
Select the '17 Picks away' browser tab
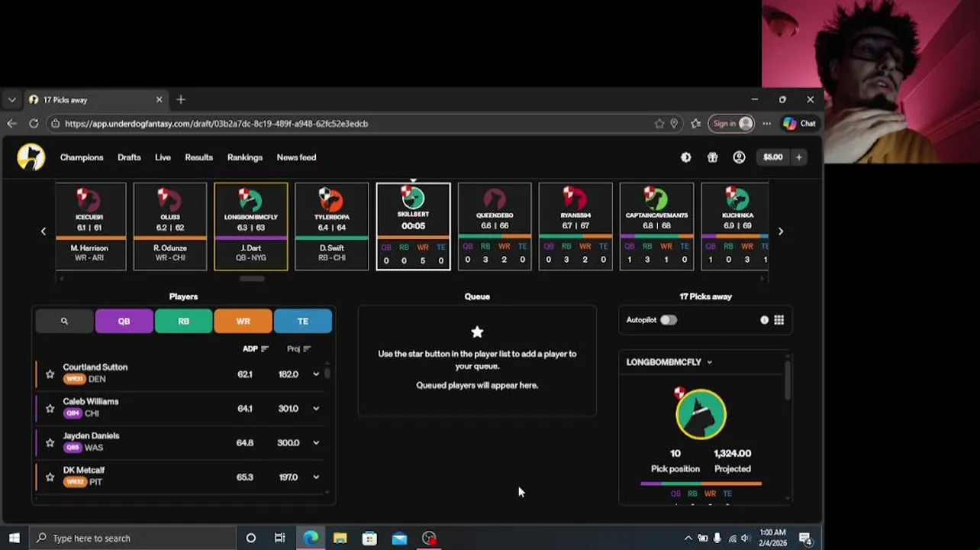point(95,100)
